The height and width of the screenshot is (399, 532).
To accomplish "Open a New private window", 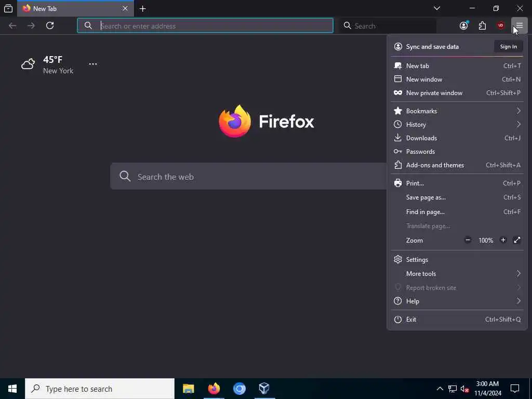I will coord(457,93).
